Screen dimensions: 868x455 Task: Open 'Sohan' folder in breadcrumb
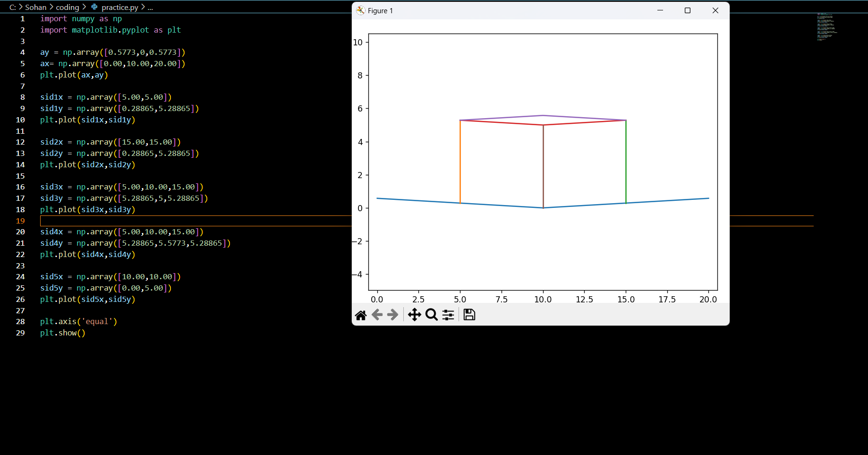(36, 7)
